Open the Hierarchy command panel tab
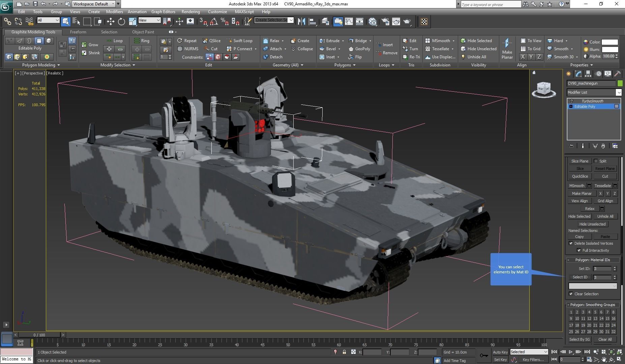 588,74
